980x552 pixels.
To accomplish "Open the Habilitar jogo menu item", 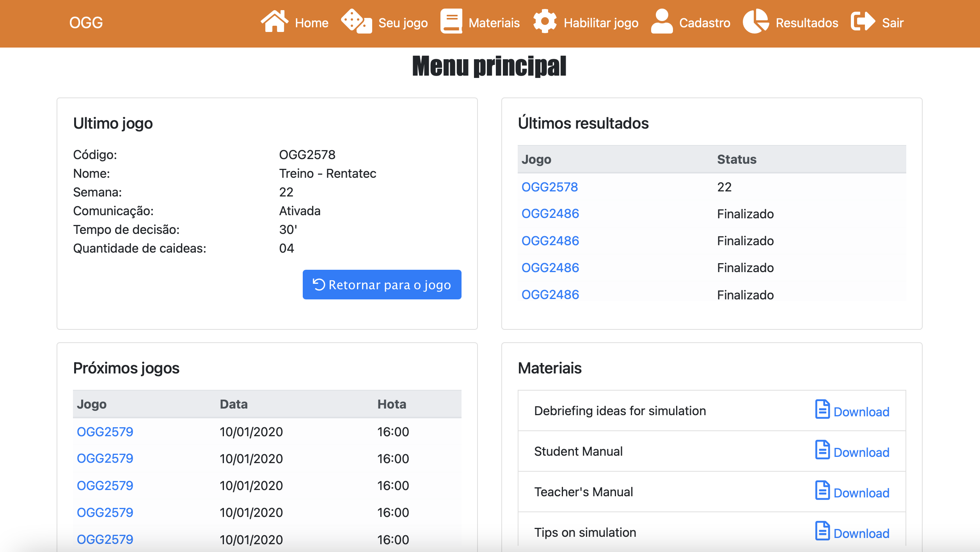I will pyautogui.click(x=601, y=23).
